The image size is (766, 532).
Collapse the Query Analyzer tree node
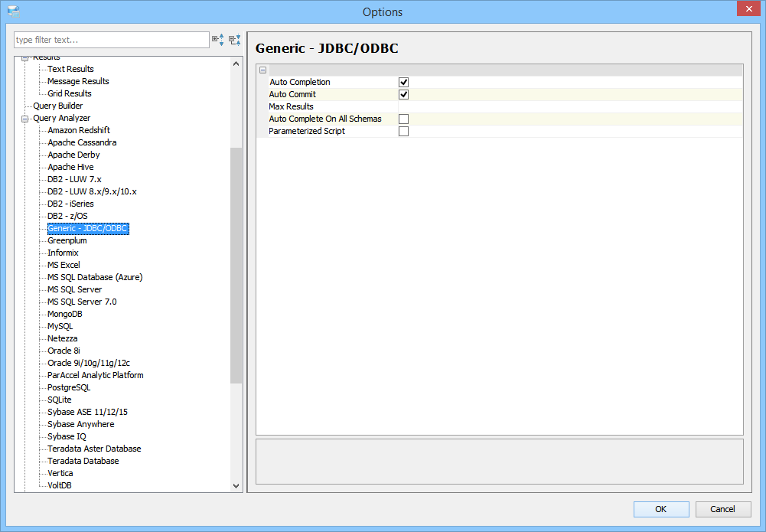click(x=25, y=118)
